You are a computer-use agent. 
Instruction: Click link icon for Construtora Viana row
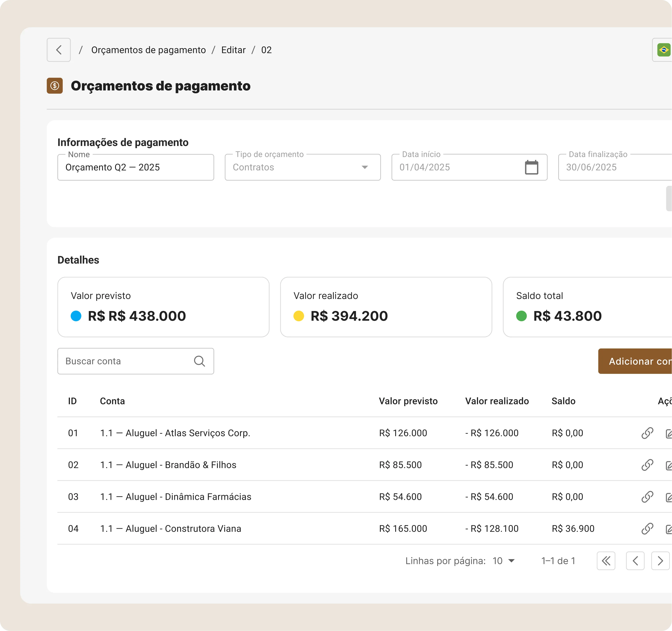[647, 528]
